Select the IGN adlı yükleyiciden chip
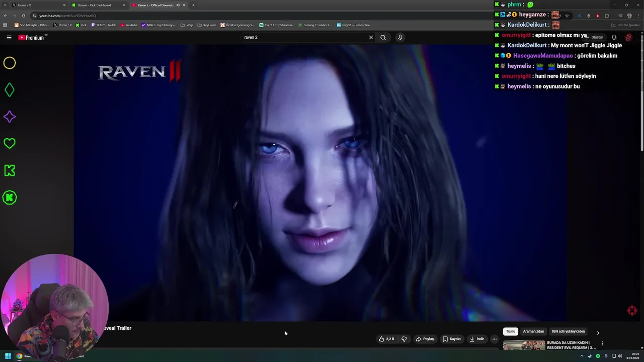This screenshot has height=362, width=644. (569, 331)
